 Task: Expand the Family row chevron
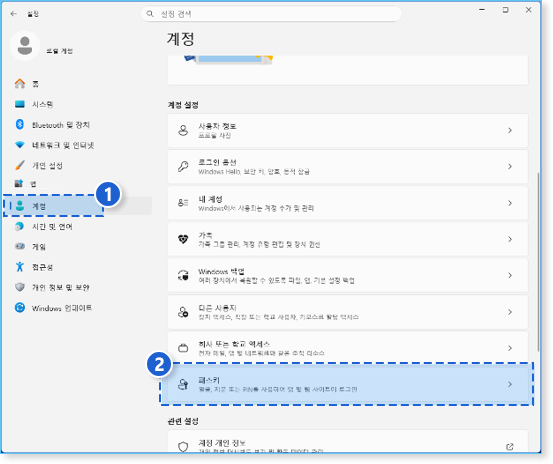click(510, 239)
